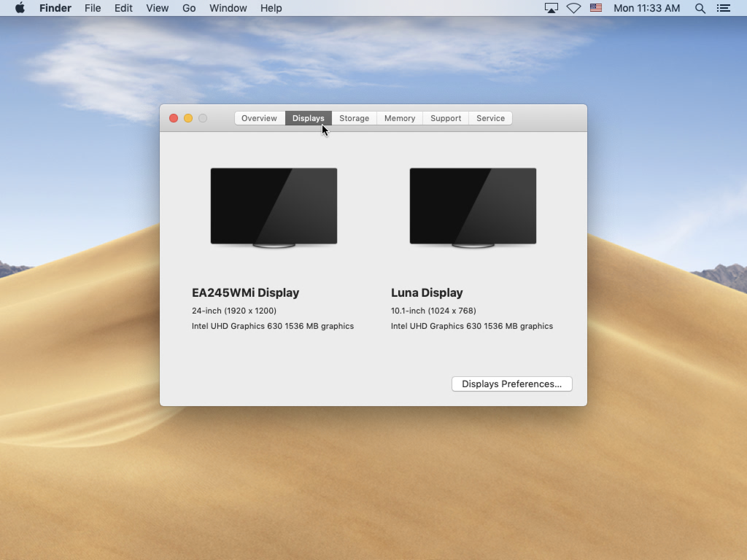Open the Memory tab

[400, 118]
